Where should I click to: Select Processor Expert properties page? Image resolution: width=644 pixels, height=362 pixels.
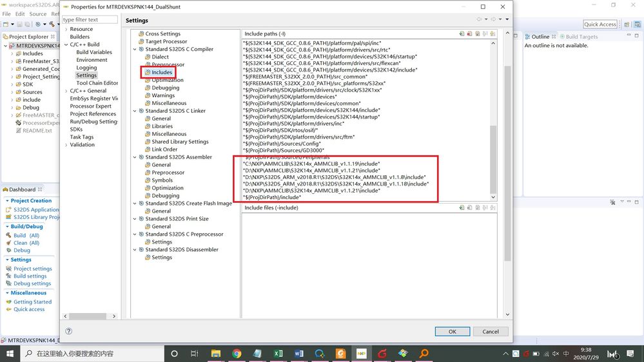[90, 106]
